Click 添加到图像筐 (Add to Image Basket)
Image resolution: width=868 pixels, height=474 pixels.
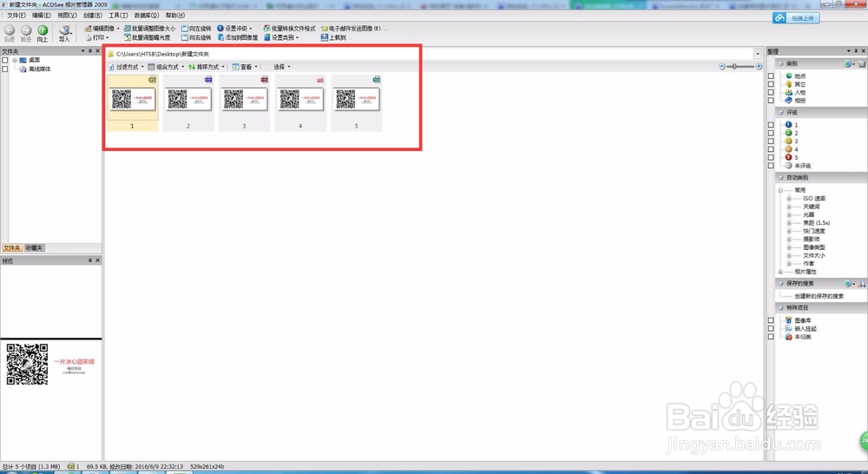tap(238, 37)
